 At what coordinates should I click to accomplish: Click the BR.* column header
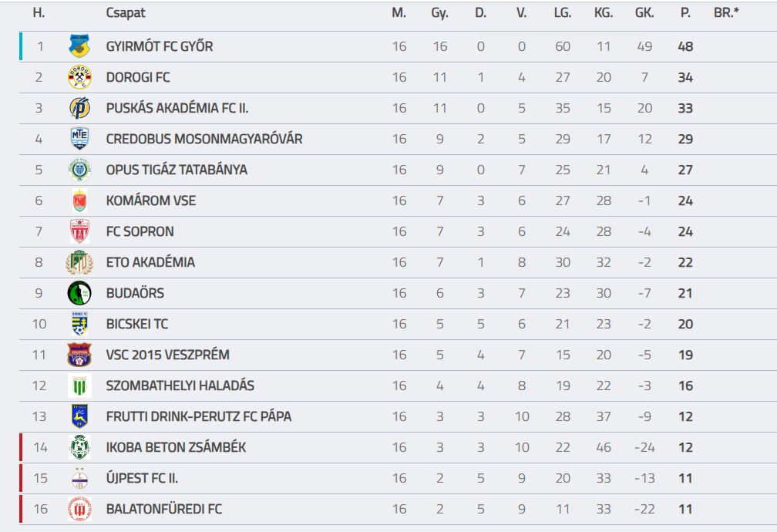click(726, 13)
